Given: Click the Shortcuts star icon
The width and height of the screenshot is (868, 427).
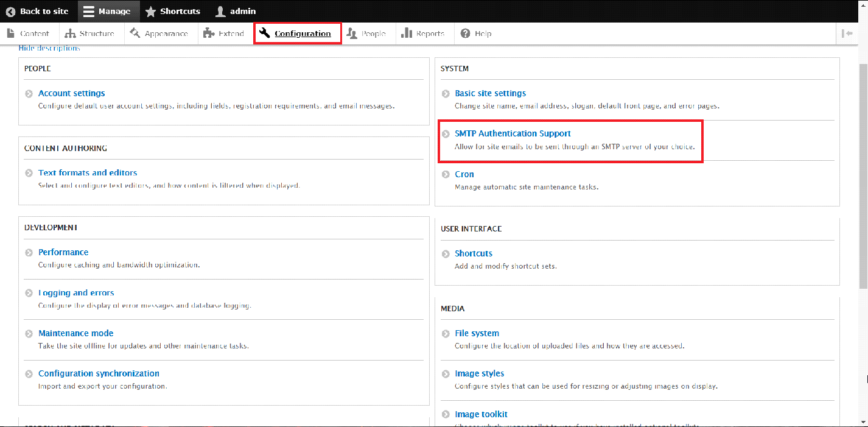Looking at the screenshot, I should 150,11.
